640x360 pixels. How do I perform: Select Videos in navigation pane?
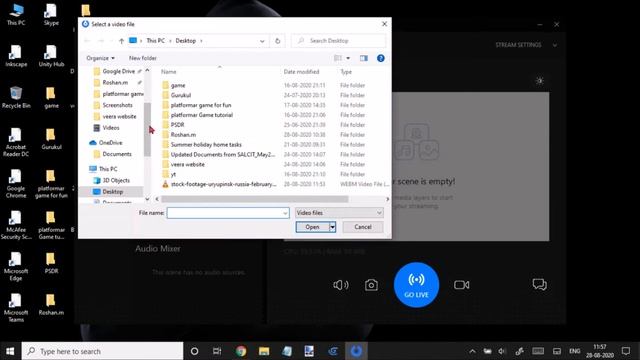(x=111, y=128)
